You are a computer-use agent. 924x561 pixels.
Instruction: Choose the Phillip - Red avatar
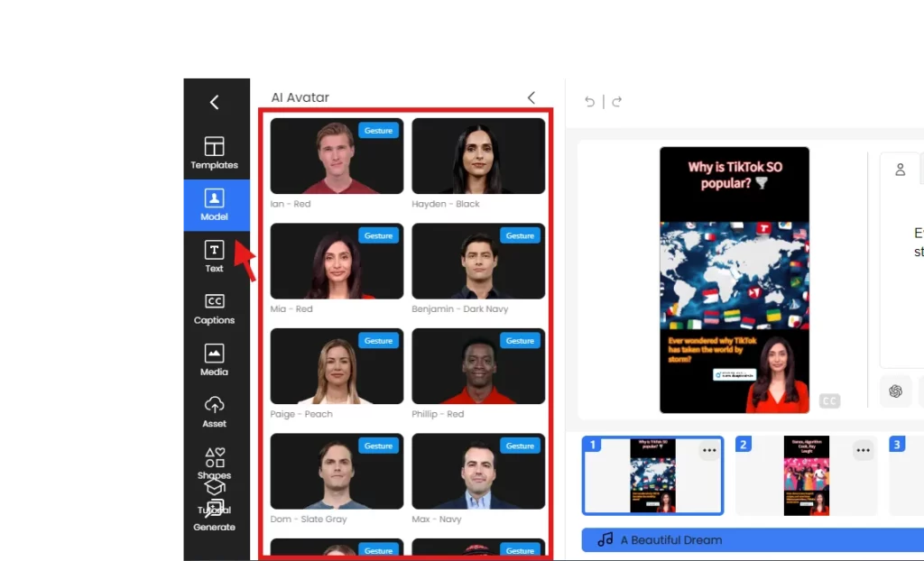[x=478, y=366]
